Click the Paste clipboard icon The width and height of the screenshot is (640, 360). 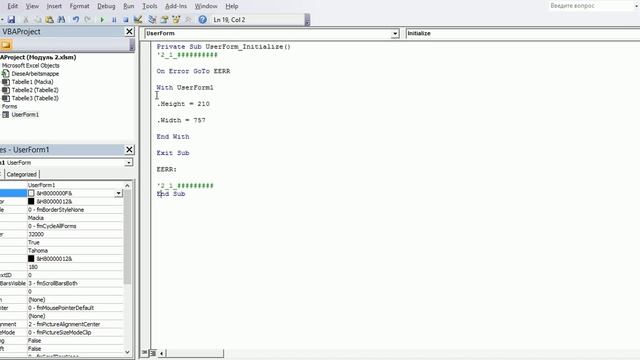click(49, 20)
